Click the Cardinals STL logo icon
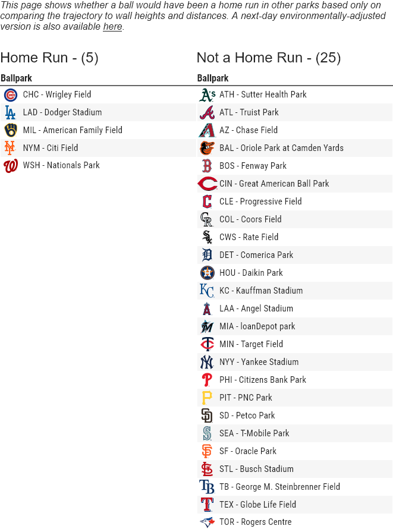The width and height of the screenshot is (393, 532). [x=207, y=469]
